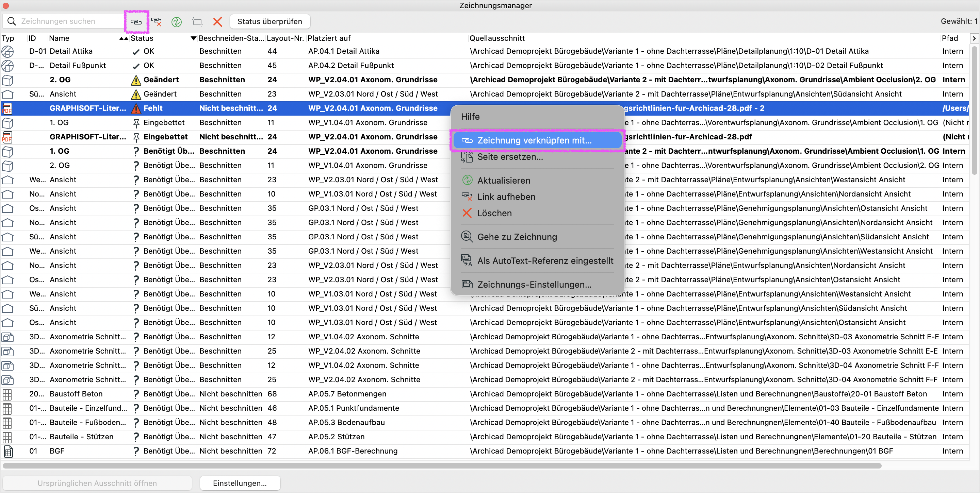Sort by the Quellausschnitt column header
980x493 pixels.
click(497, 38)
